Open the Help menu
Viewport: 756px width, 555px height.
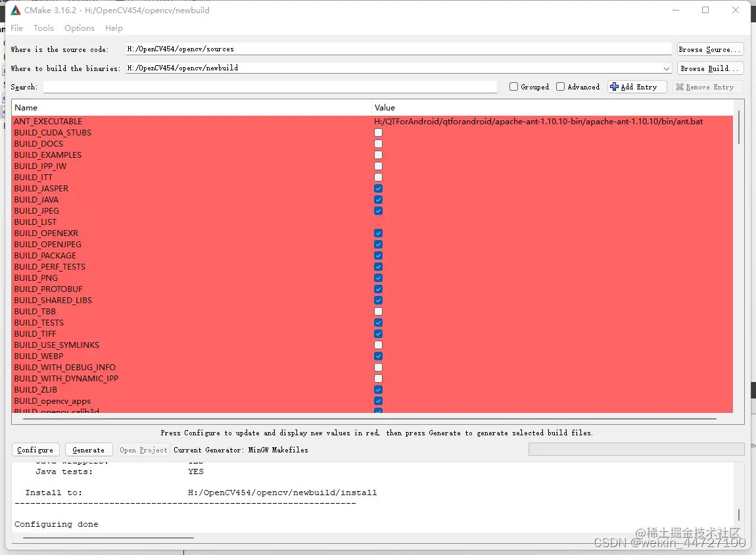(114, 28)
